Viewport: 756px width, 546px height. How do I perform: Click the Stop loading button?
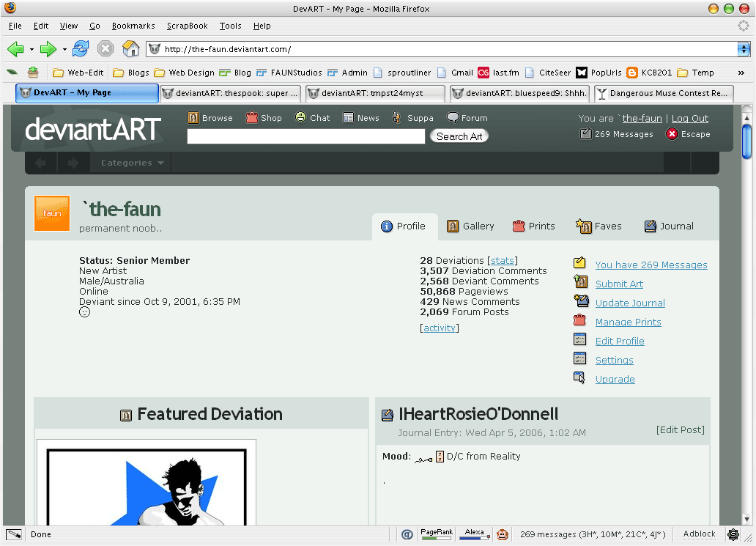pyautogui.click(x=105, y=48)
